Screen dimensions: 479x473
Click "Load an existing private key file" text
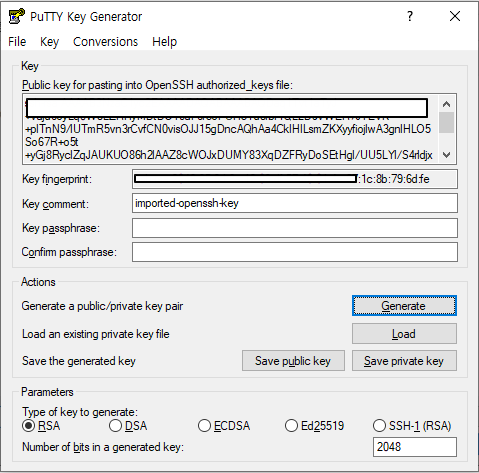[96, 334]
